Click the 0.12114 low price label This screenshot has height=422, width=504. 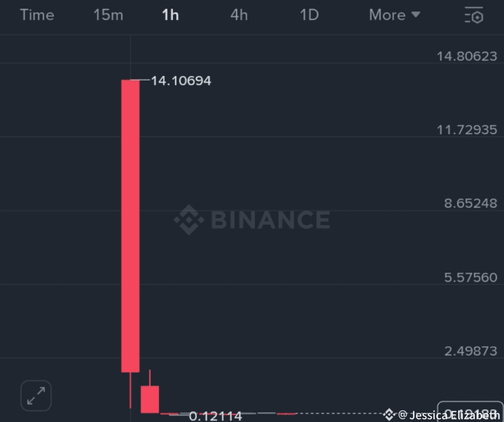pyautogui.click(x=215, y=416)
